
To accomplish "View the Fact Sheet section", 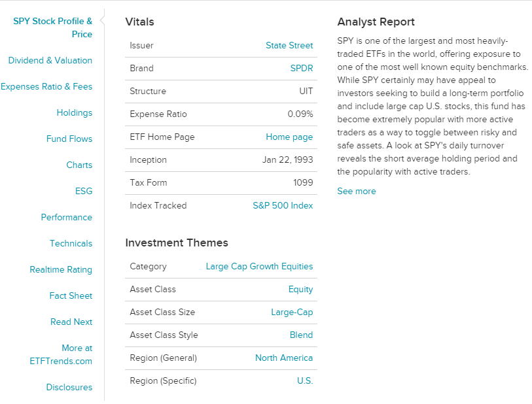I will click(x=71, y=295).
